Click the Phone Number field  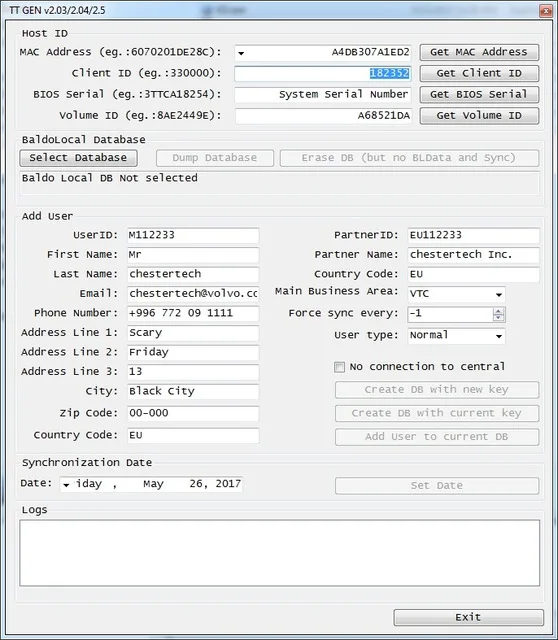(x=193, y=313)
